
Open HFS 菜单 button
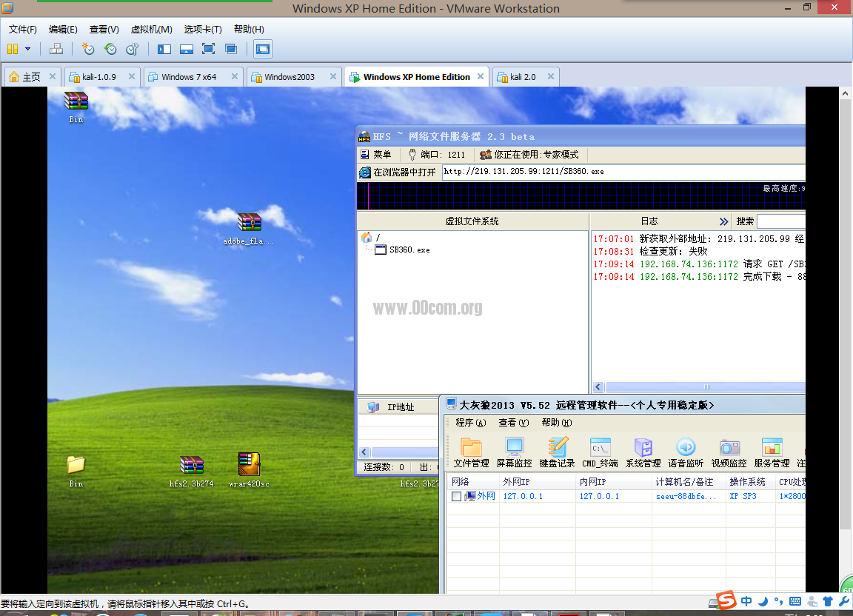click(x=376, y=155)
